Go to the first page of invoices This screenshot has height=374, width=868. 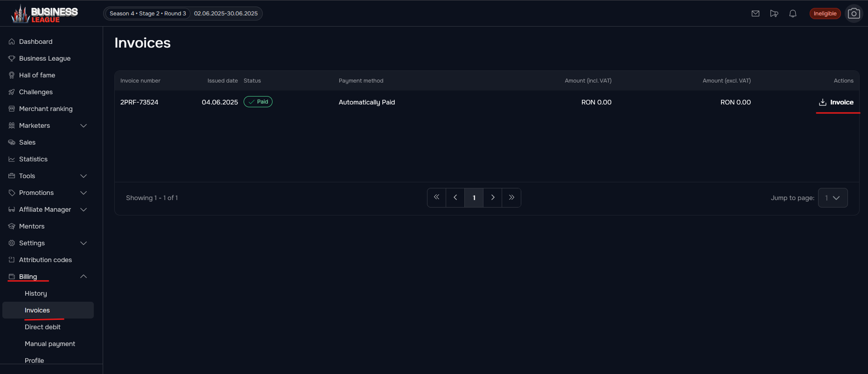pyautogui.click(x=436, y=198)
